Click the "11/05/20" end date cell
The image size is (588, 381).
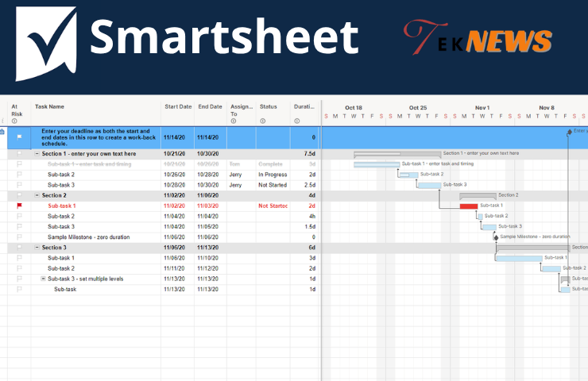[211, 227]
